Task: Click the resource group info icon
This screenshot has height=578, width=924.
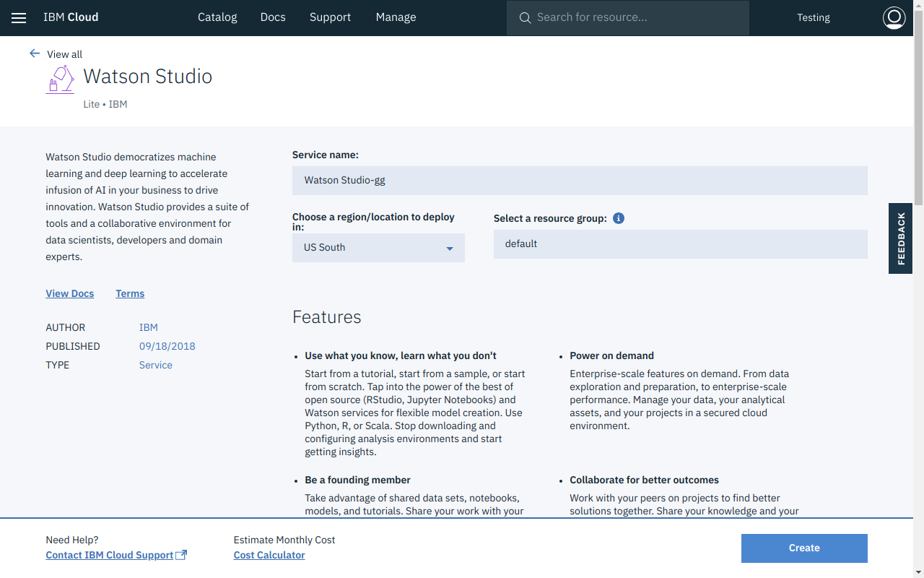Action: click(618, 218)
